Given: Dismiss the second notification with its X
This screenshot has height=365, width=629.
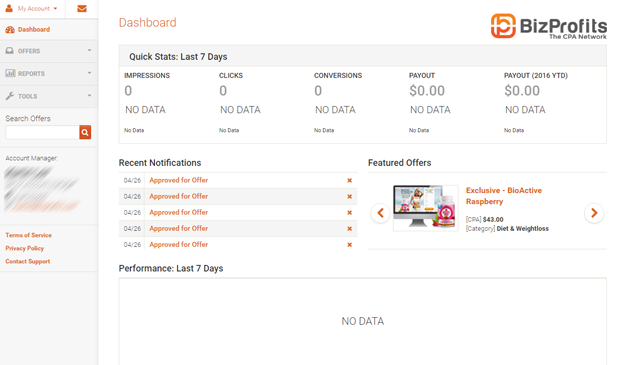Looking at the screenshot, I should pos(349,197).
